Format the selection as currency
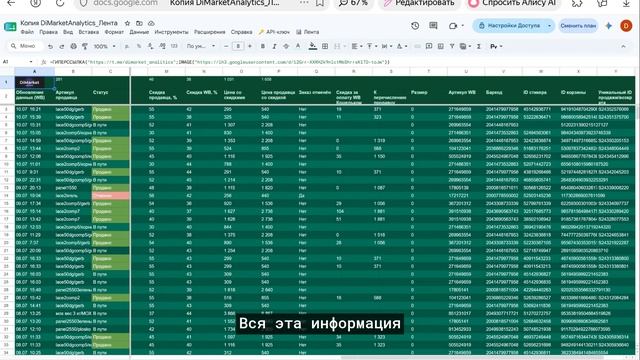This screenshot has width=640, height=360. [127, 47]
